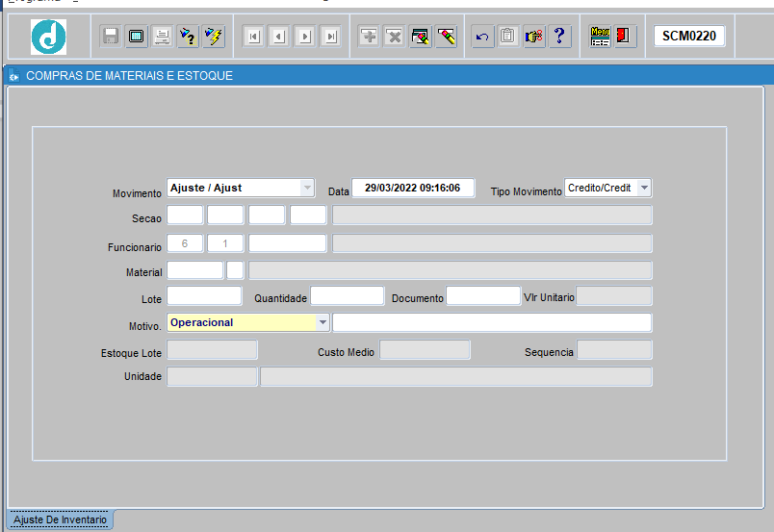Viewport: 774px width, 532px height.
Task: Expand the Motivo Operacional dropdown
Action: click(322, 322)
